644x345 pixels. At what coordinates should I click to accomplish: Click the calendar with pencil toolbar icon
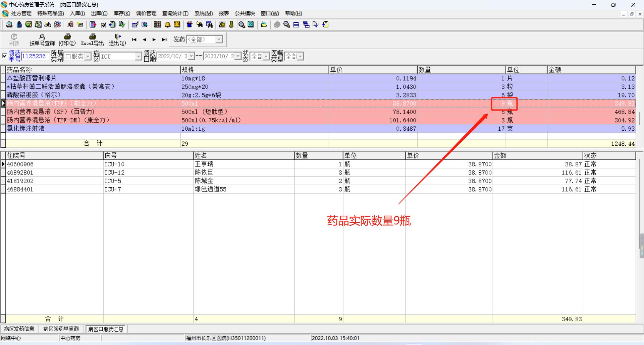pyautogui.click(x=135, y=24)
